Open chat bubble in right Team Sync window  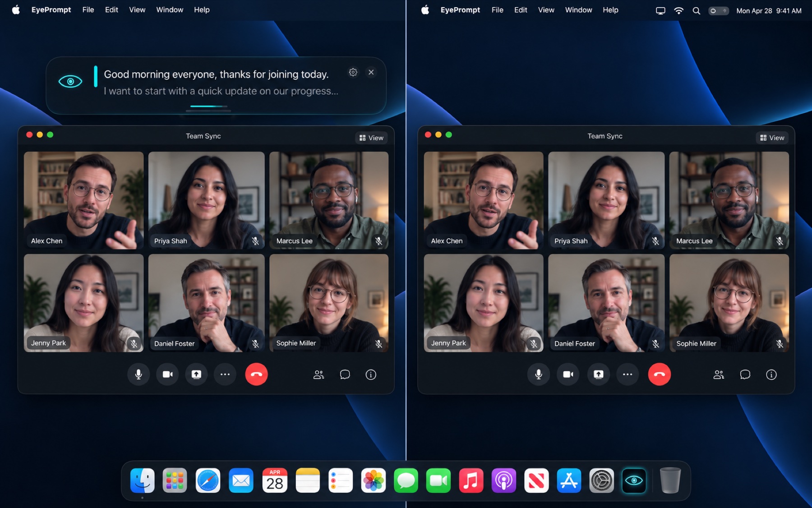click(745, 374)
